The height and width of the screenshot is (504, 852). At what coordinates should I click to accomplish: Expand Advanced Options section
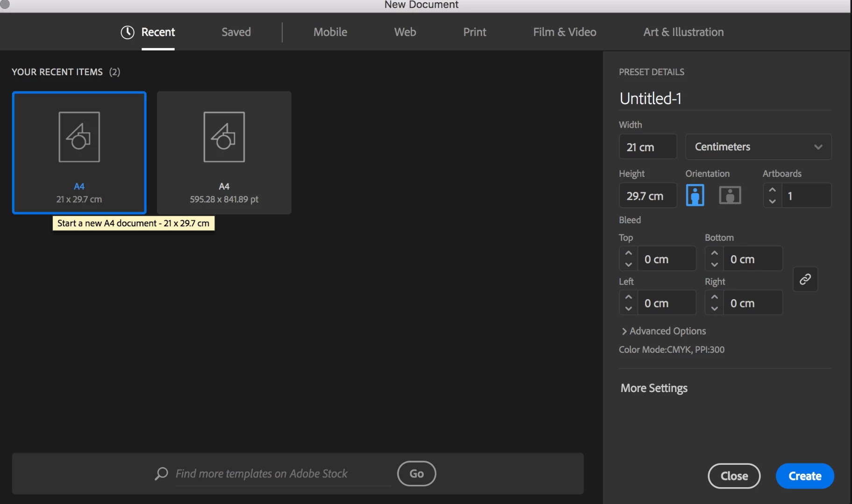663,331
